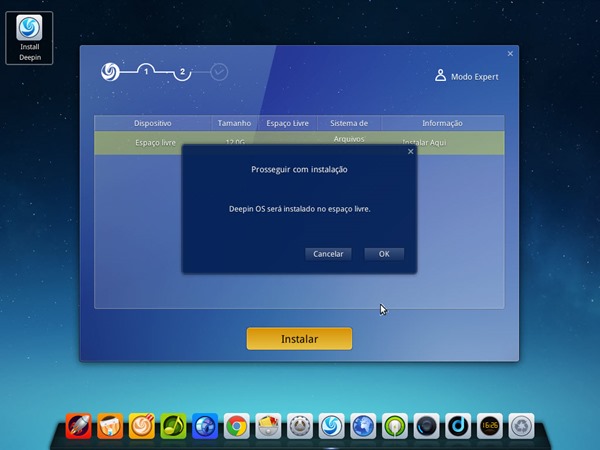Open the dark camera lens dock icon
Viewport: 600px width, 450px height.
pyautogui.click(x=426, y=426)
